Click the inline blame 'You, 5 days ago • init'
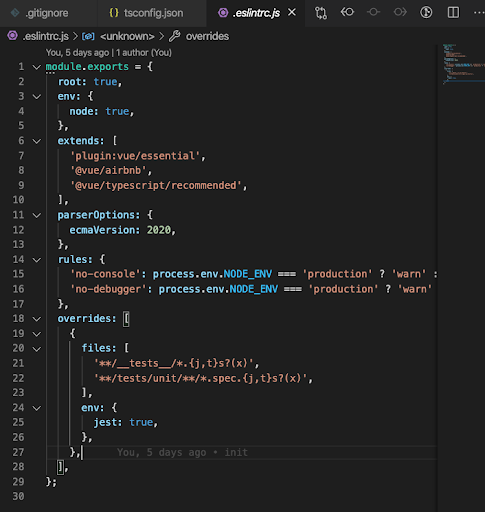485x512 pixels. (182, 452)
